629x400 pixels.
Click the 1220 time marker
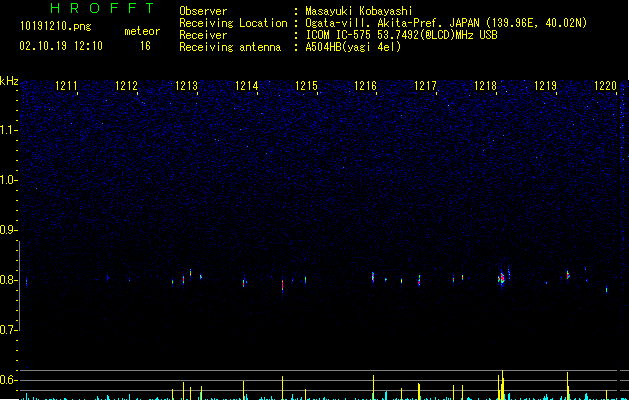pyautogui.click(x=605, y=86)
